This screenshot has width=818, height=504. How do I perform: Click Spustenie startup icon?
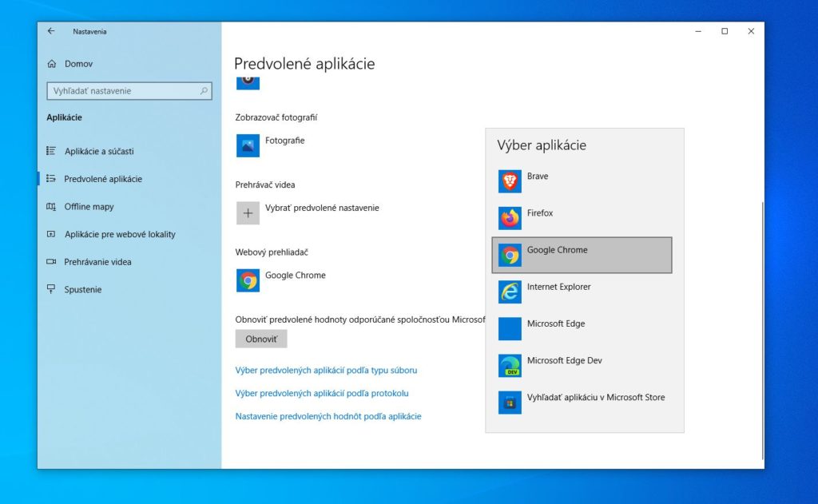51,289
